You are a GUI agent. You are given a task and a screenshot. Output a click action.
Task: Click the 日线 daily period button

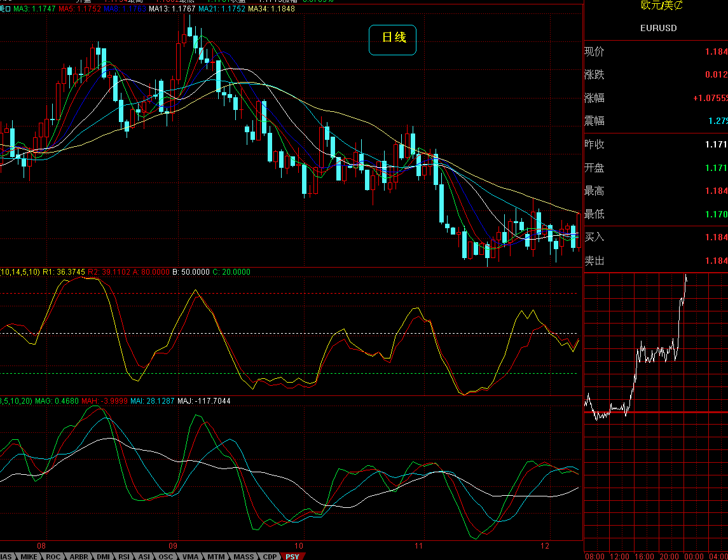click(393, 38)
